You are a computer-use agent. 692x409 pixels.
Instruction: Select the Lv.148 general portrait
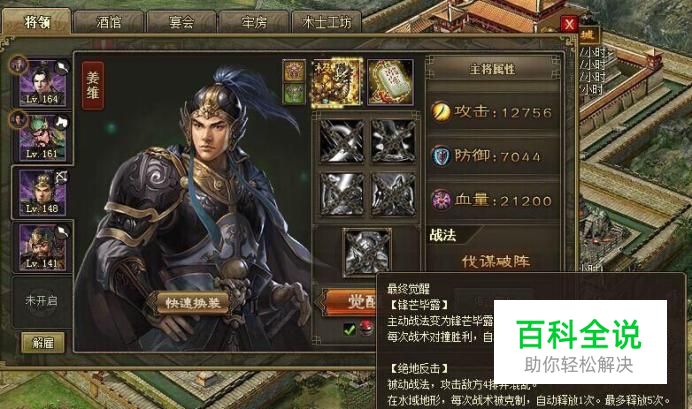(42, 192)
